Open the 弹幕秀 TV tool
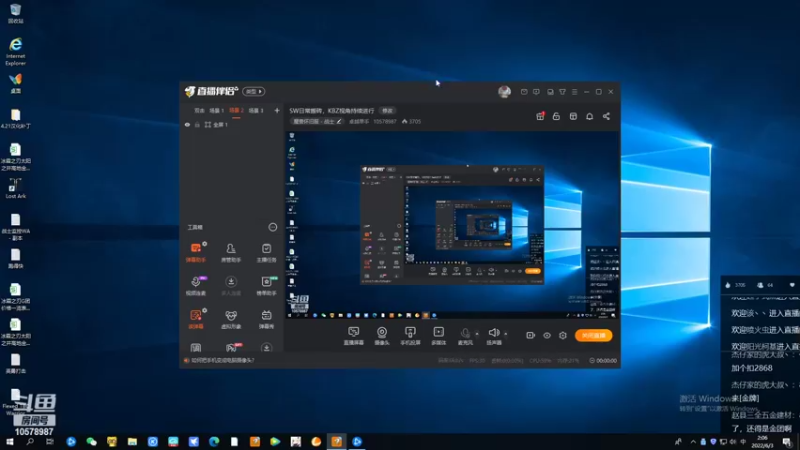Viewport: 800px width, 450px height. pos(266,319)
